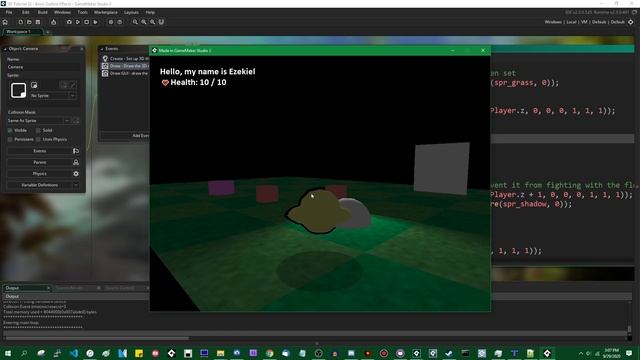Stop the running game via toolbar
Screen dimensions: 640x360
(x=87, y=22)
